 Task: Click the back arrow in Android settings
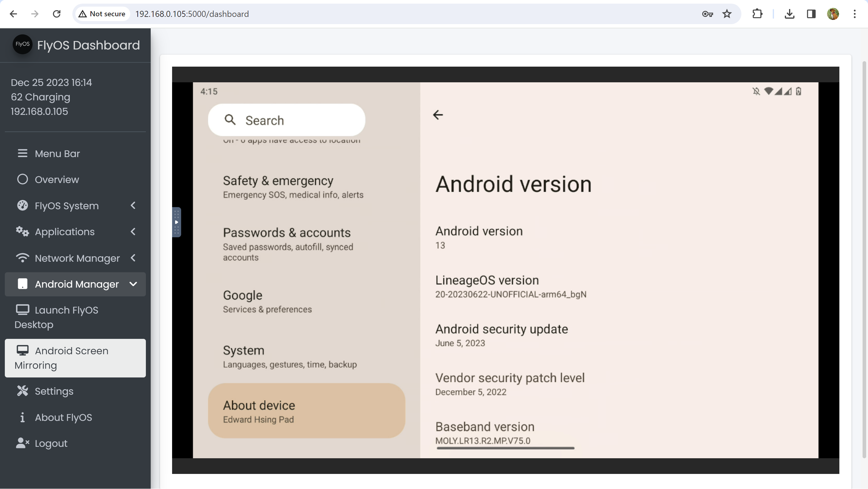(438, 115)
